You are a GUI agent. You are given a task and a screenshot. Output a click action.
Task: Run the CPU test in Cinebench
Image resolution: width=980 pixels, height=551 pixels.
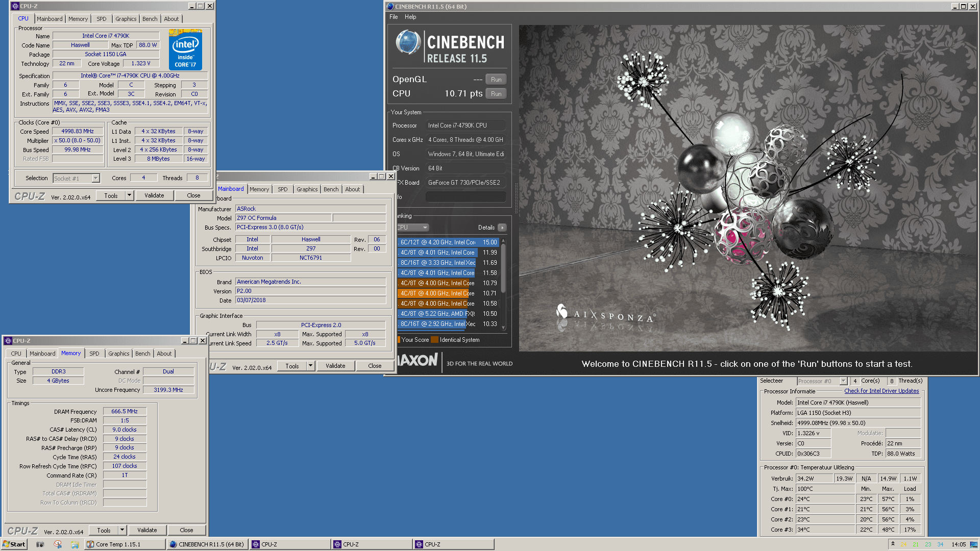pos(496,94)
